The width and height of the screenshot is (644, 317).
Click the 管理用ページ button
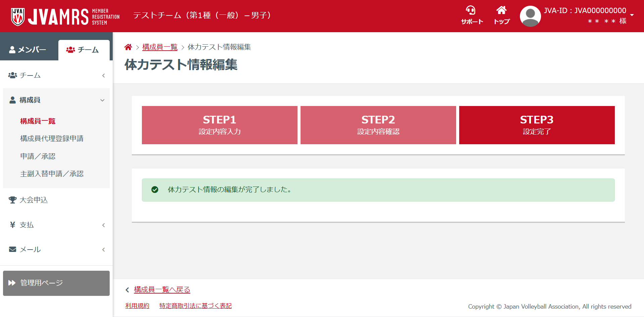click(x=56, y=283)
